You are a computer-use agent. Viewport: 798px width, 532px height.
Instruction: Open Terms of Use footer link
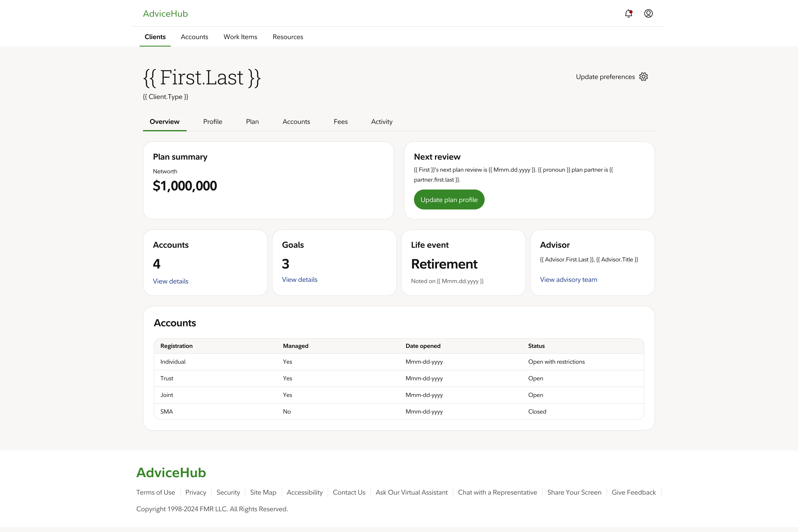[156, 492]
